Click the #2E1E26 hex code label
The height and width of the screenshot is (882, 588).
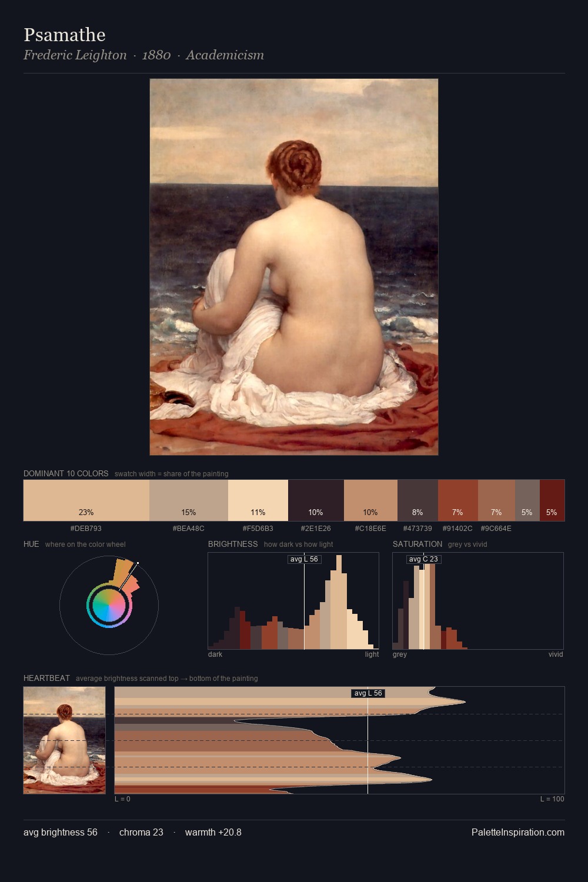(316, 529)
